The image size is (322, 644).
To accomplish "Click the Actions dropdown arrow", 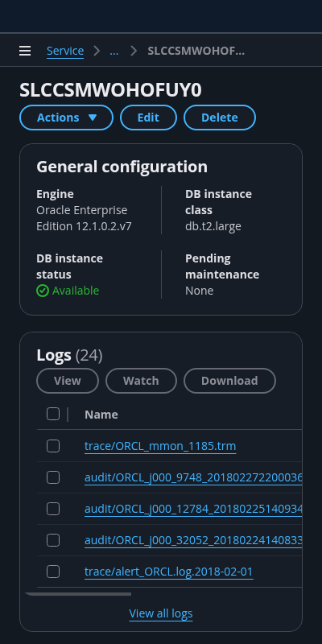I will coord(93,118).
